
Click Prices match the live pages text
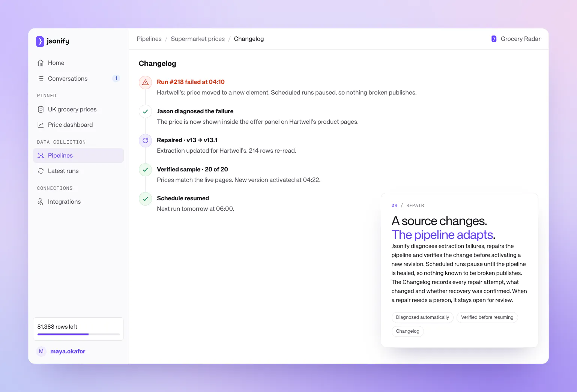(239, 180)
